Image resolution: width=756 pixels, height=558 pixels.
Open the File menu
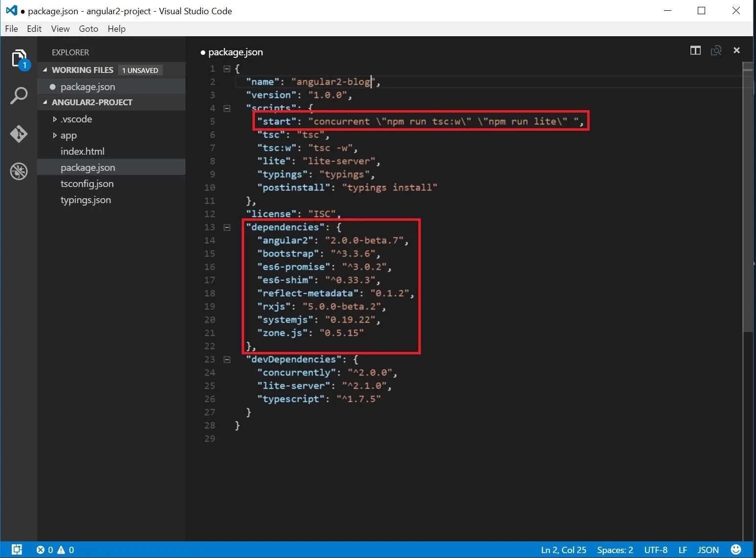click(11, 29)
